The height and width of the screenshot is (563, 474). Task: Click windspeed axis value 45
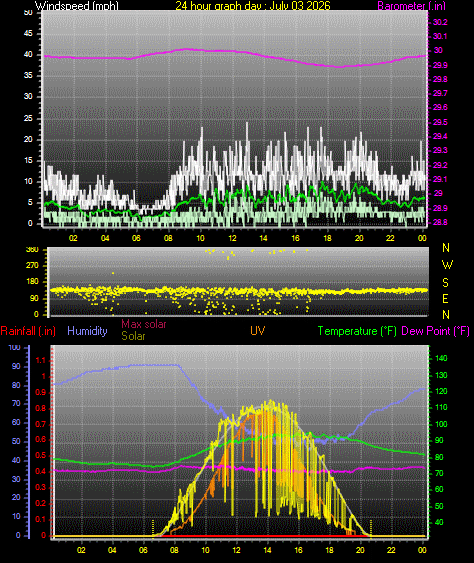point(28,33)
